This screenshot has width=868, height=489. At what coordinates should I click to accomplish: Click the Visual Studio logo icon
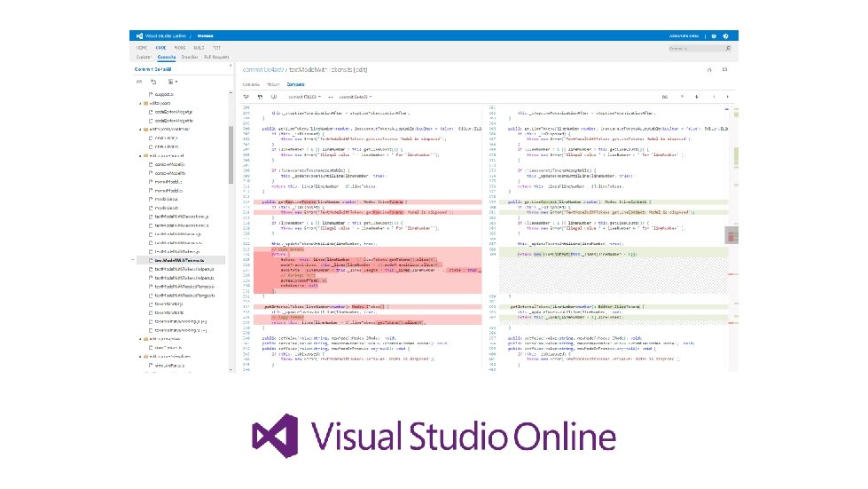pyautogui.click(x=139, y=36)
